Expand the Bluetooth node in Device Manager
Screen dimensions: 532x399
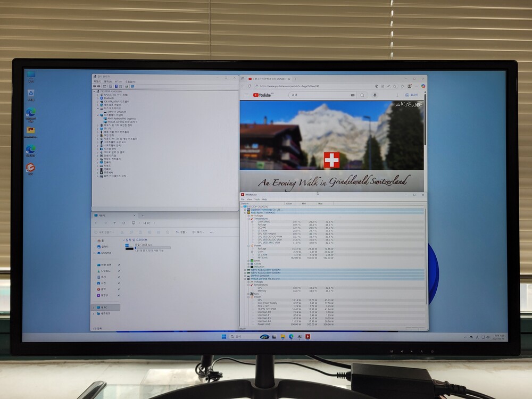click(98, 98)
